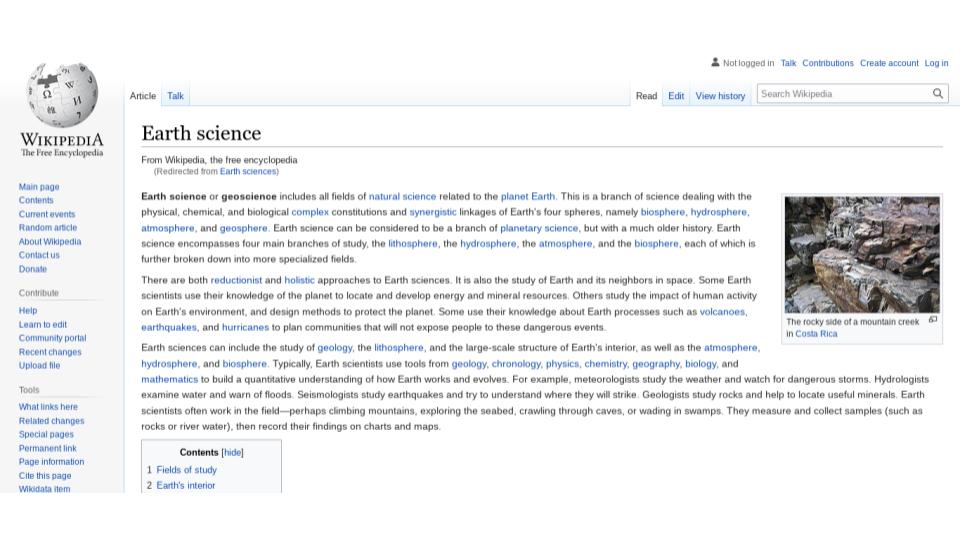Click the Earth sciences redirect link
Viewport: 960px width, 540px height.
[248, 172]
